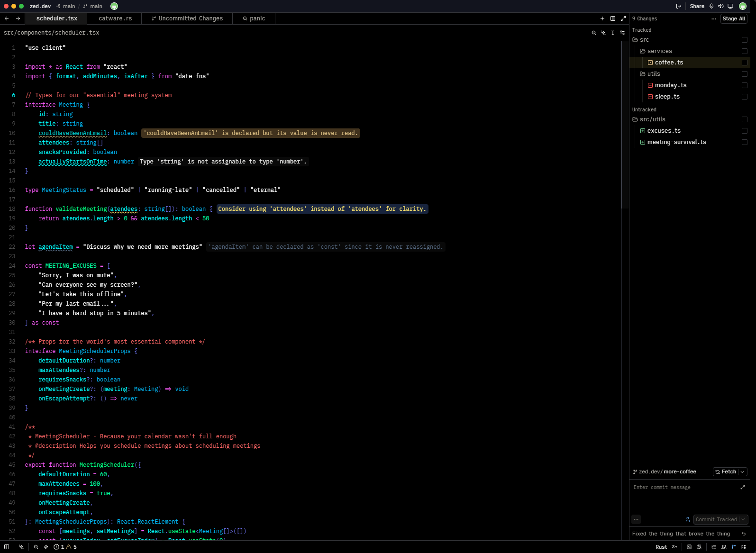Stage the coffee.ts file checkbox
This screenshot has width=756, height=553.
pos(745,63)
